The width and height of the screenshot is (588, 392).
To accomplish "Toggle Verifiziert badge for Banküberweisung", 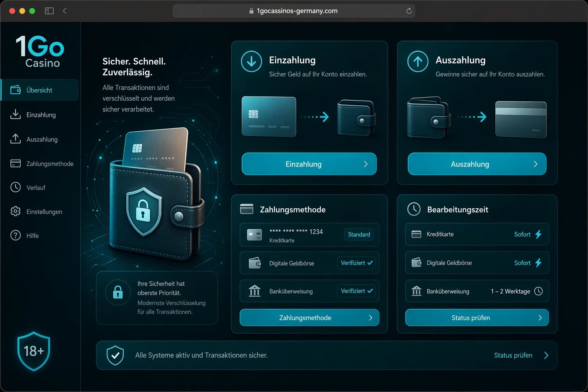I will coord(356,291).
